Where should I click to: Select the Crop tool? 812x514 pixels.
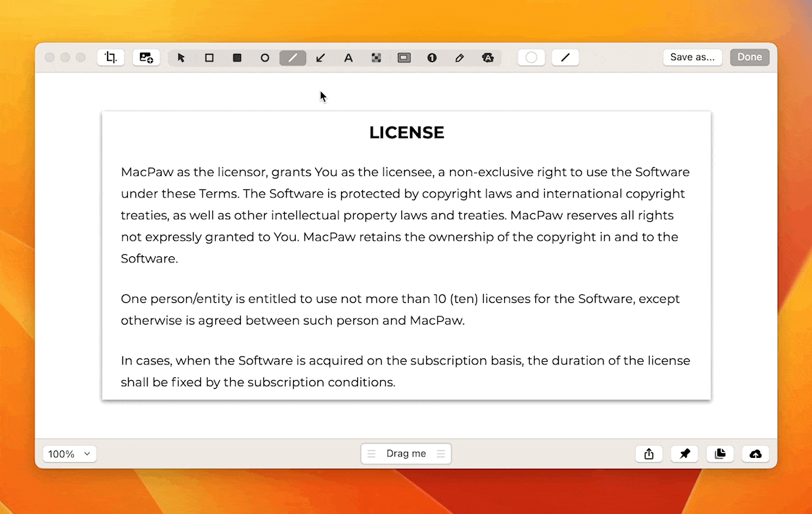pos(111,57)
